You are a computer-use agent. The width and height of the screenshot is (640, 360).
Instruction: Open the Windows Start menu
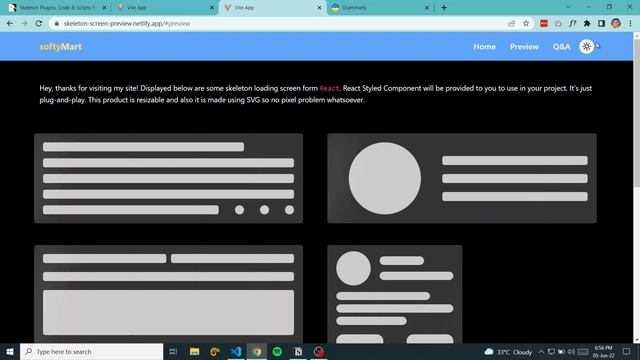coord(10,351)
